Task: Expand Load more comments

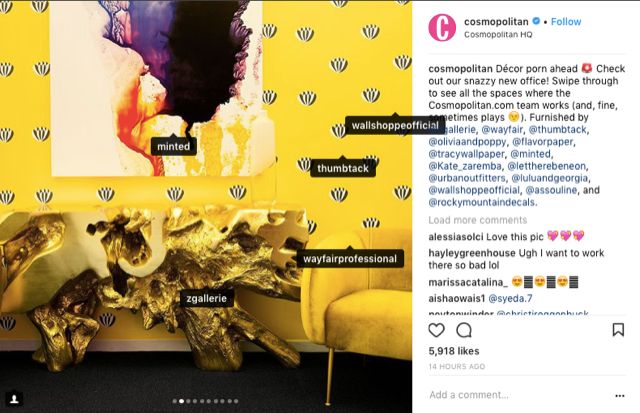Action: point(478,220)
